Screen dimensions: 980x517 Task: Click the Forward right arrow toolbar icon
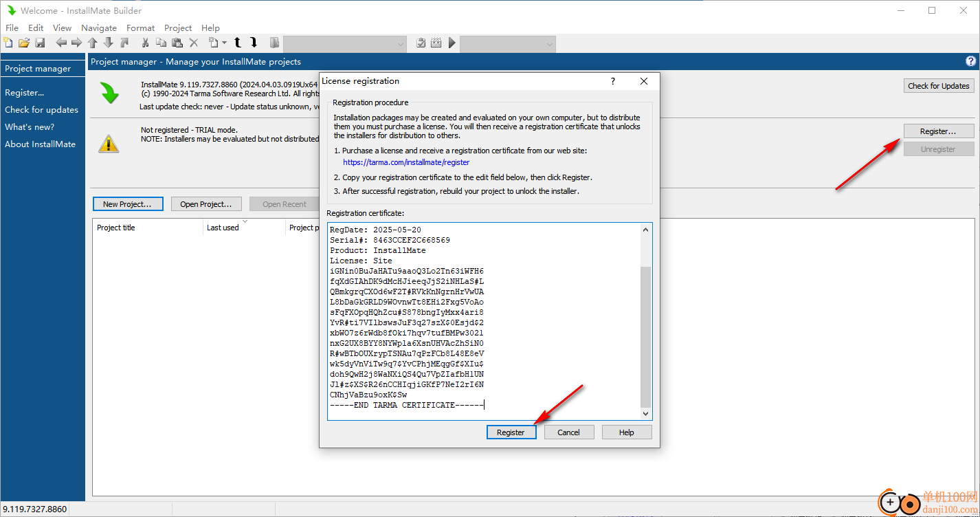[x=76, y=43]
